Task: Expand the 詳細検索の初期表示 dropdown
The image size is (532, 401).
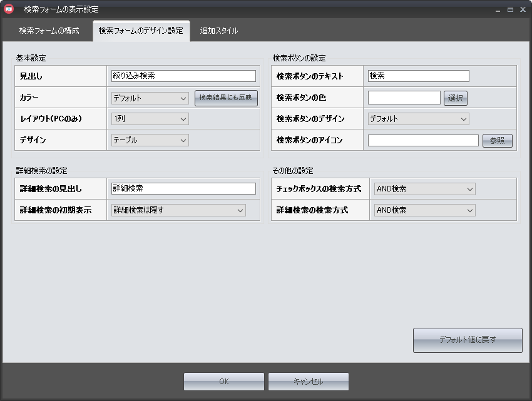Action: (x=178, y=210)
